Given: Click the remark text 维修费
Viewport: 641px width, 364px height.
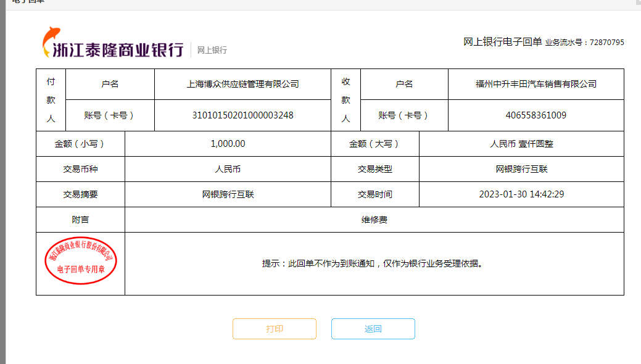Looking at the screenshot, I should click(374, 220).
